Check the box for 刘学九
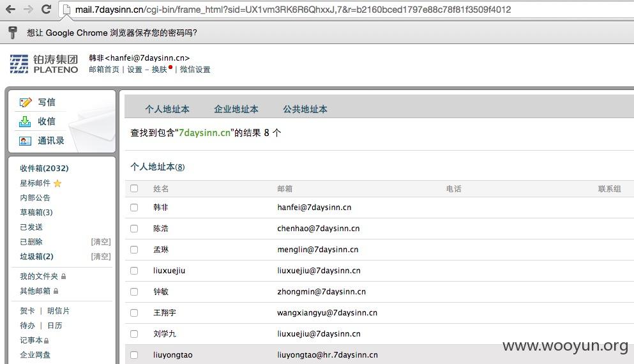634x364 pixels. [134, 333]
